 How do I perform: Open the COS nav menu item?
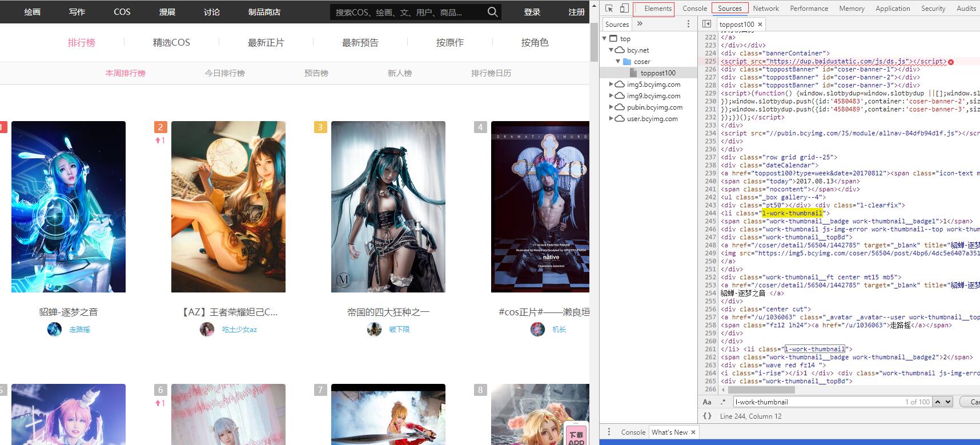[122, 11]
